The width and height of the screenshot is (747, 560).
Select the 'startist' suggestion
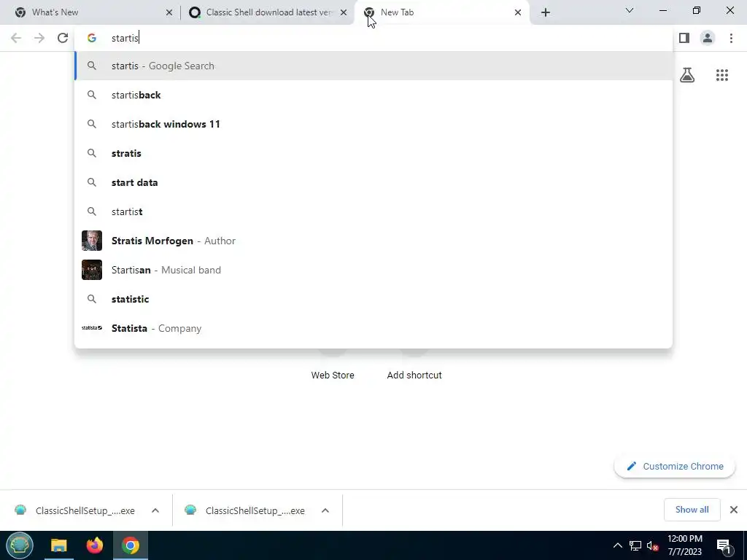373,211
